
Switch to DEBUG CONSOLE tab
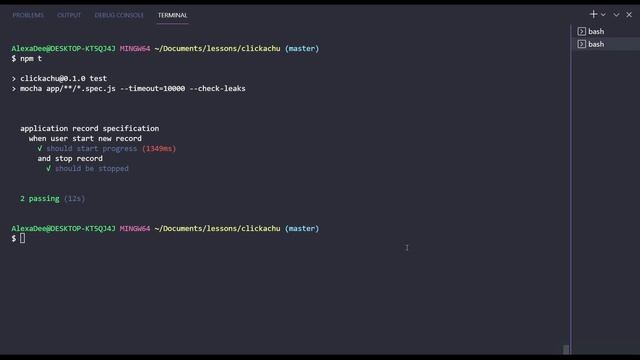(119, 15)
